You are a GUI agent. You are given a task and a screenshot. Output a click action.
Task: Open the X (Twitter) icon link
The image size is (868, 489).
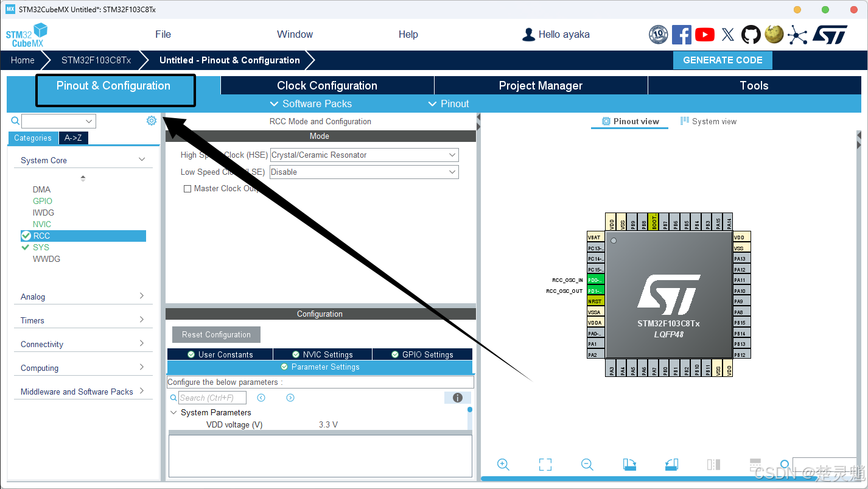coord(728,35)
